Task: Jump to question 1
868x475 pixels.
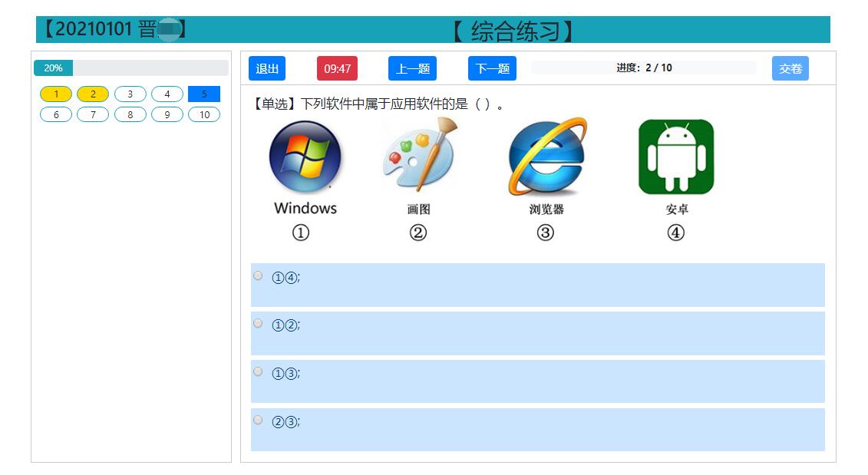Action: [56, 94]
